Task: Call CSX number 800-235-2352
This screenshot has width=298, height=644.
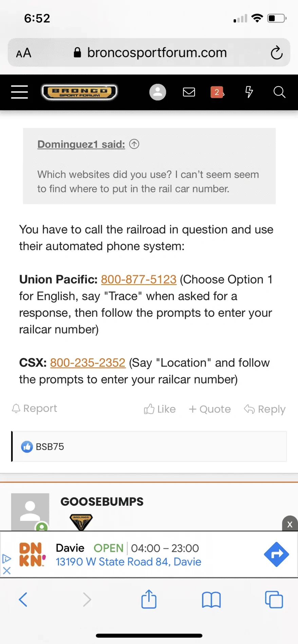Action: (88, 363)
